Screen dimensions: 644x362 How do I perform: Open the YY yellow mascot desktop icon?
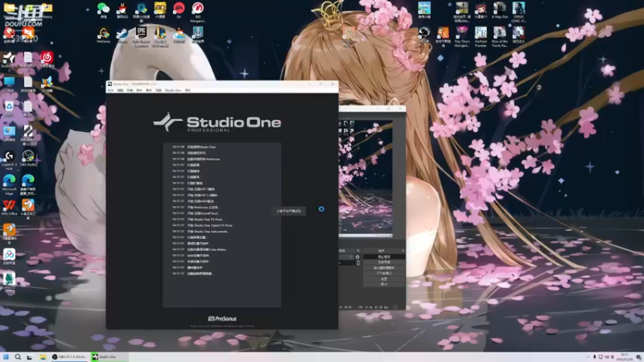pos(159,8)
